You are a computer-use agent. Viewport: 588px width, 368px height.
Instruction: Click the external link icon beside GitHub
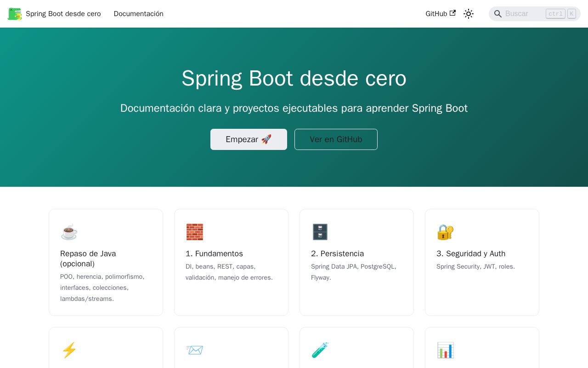pyautogui.click(x=452, y=13)
